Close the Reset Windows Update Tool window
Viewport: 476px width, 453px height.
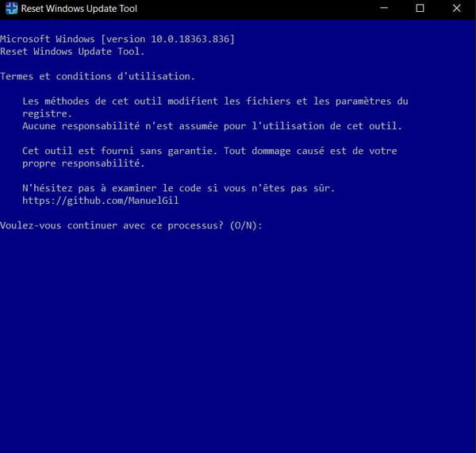[457, 8]
